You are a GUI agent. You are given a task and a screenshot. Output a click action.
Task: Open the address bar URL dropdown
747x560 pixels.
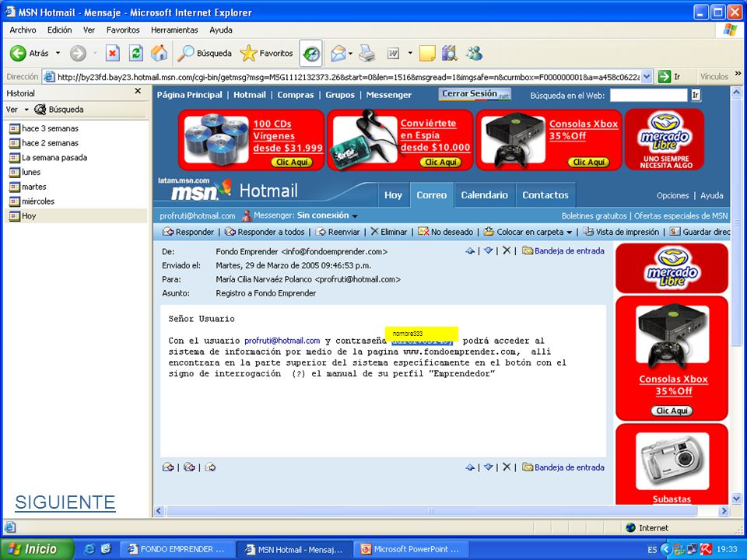click(647, 77)
